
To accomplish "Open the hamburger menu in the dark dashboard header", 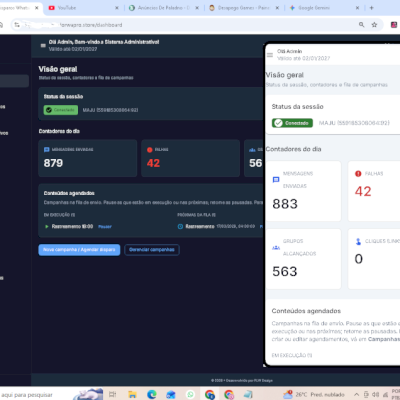I will [43, 46].
